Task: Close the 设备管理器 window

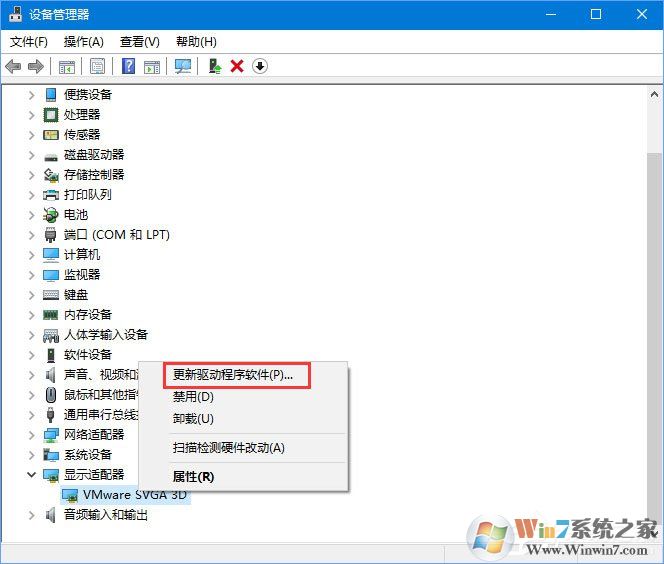Action: pos(642,14)
